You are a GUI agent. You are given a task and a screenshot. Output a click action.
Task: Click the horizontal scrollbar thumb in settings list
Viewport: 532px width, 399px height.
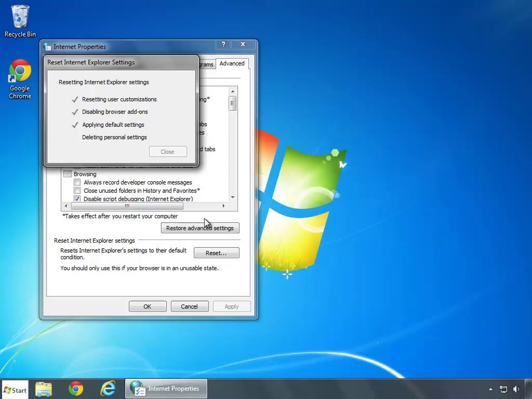pyautogui.click(x=127, y=206)
